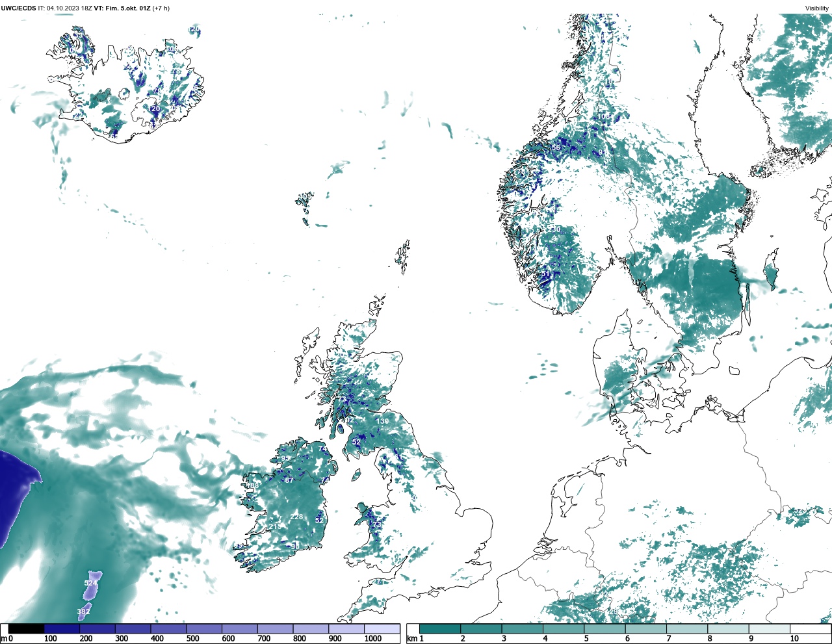Click the darkest teal 1–2 km swatch
This screenshot has width=832, height=644.
(440, 629)
